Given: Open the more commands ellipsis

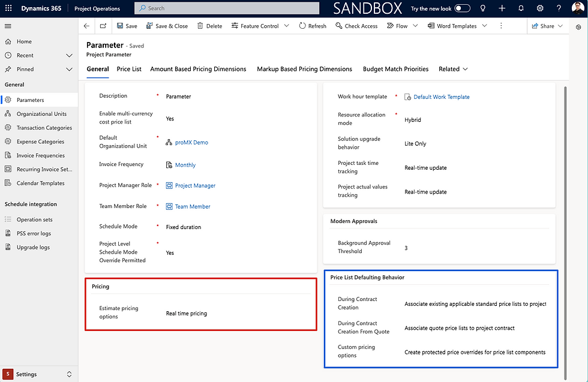Looking at the screenshot, I should click(501, 26).
